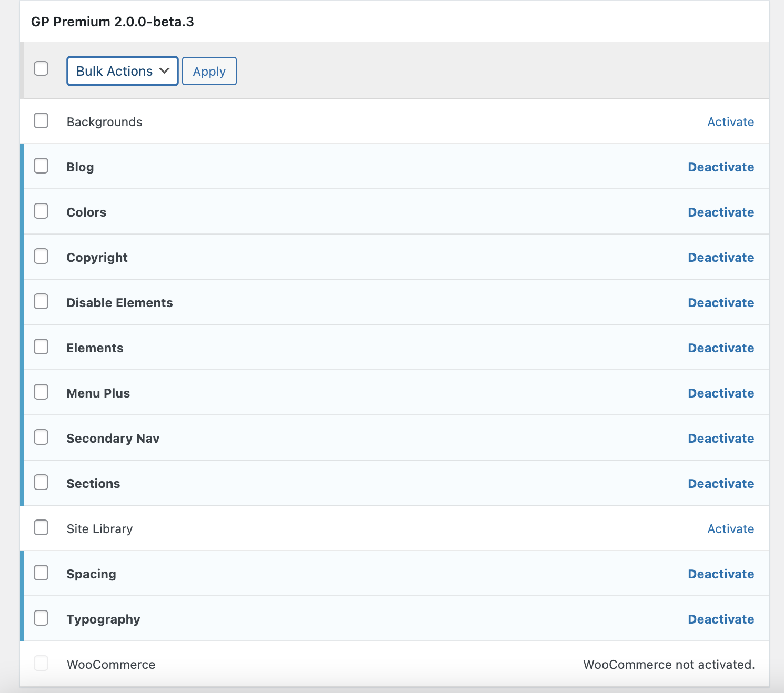This screenshot has height=693, width=784.
Task: Deactivate the Sections module
Action: click(x=721, y=484)
